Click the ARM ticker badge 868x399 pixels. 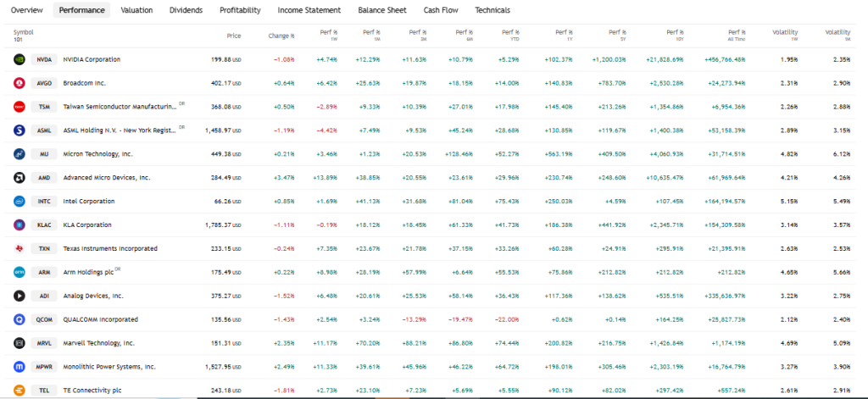click(x=44, y=272)
